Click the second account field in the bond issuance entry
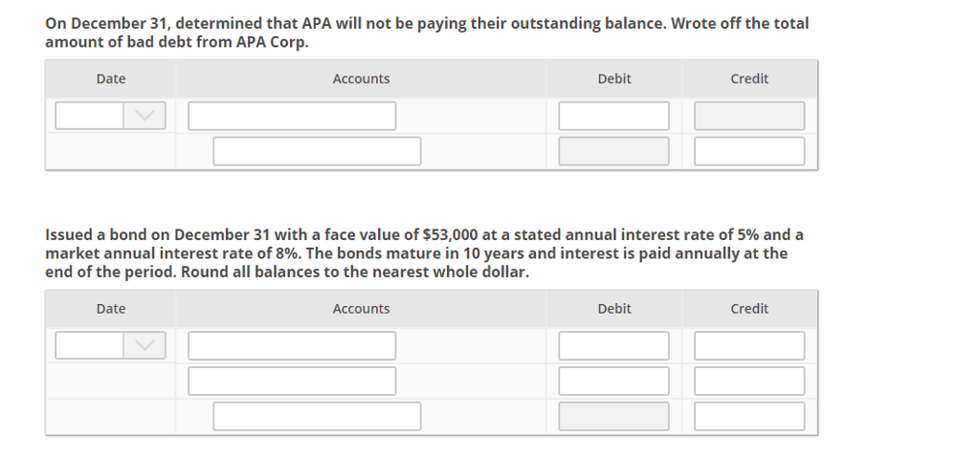The height and width of the screenshot is (458, 980). point(292,381)
